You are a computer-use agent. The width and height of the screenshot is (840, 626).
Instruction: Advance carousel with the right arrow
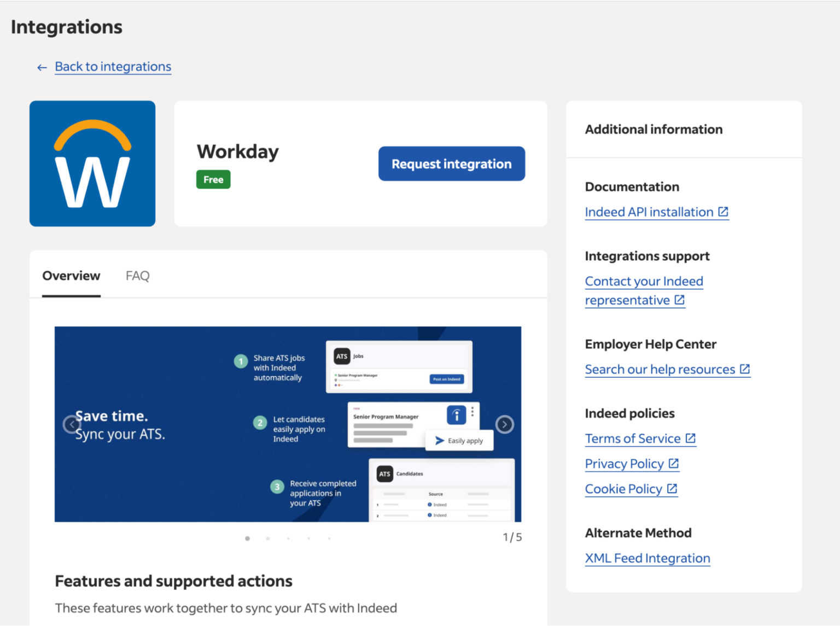pos(504,424)
